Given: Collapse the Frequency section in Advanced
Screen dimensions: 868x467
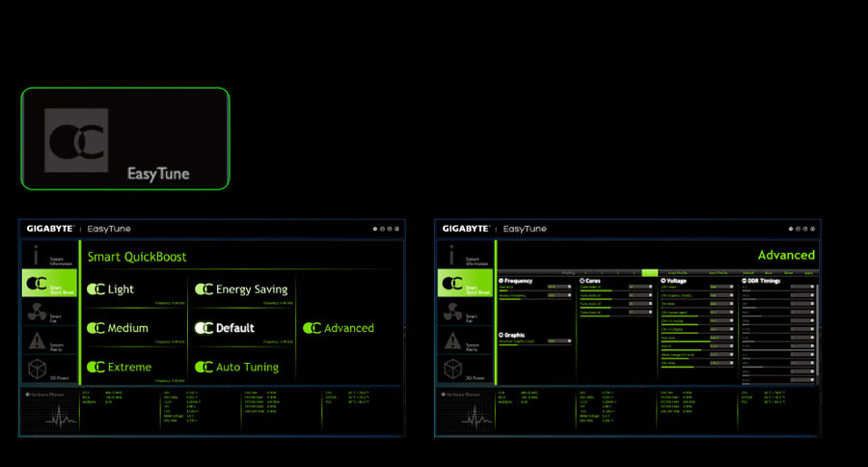Looking at the screenshot, I should 502,281.
